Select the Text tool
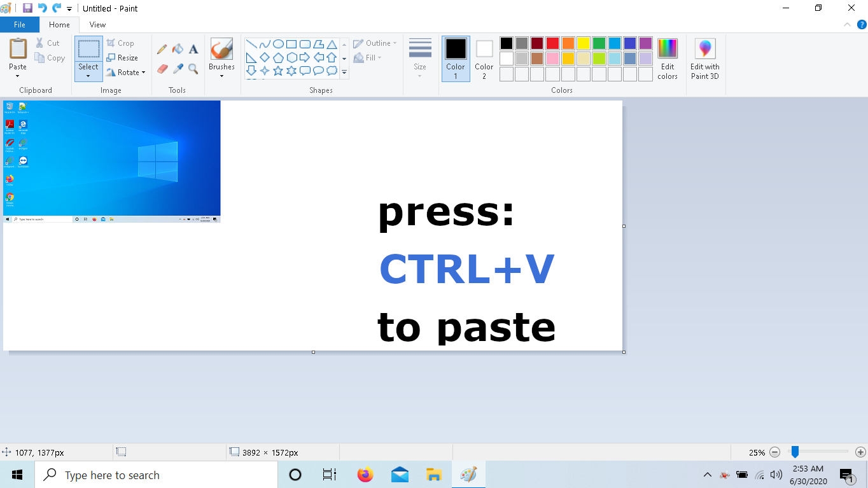This screenshot has width=868, height=488. coord(193,49)
